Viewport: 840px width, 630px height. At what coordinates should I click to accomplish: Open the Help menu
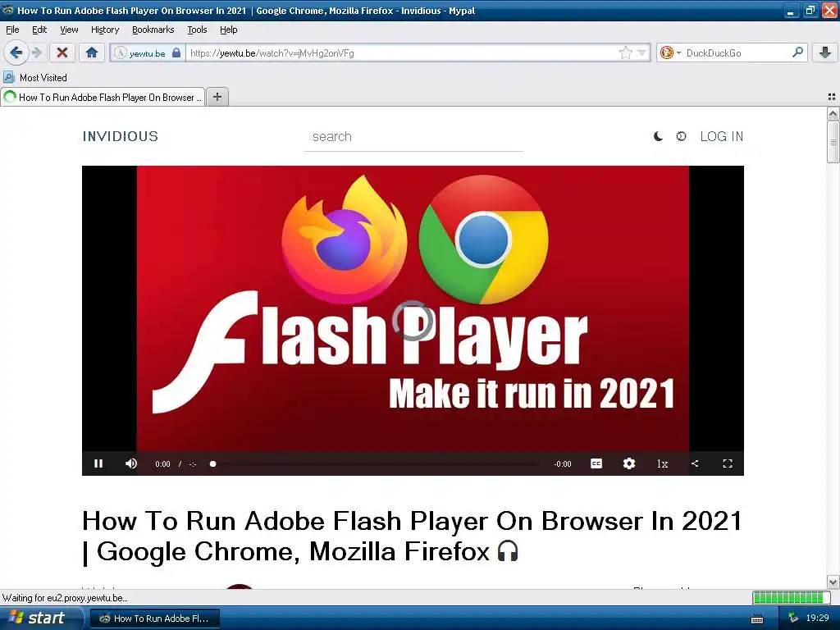(229, 30)
